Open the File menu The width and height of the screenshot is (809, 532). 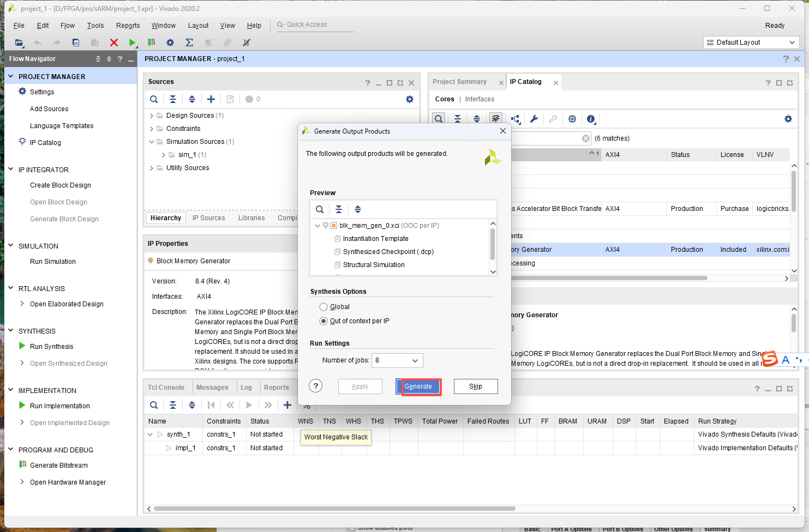19,26
